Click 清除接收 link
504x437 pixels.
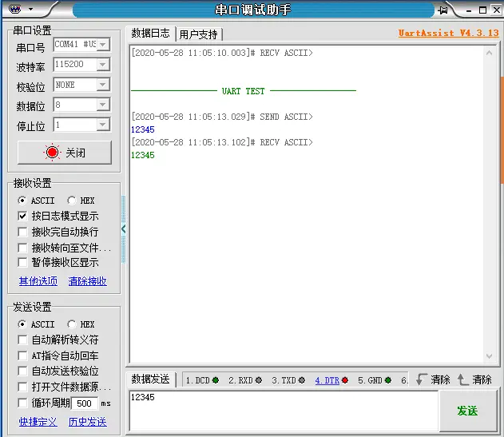tap(87, 281)
